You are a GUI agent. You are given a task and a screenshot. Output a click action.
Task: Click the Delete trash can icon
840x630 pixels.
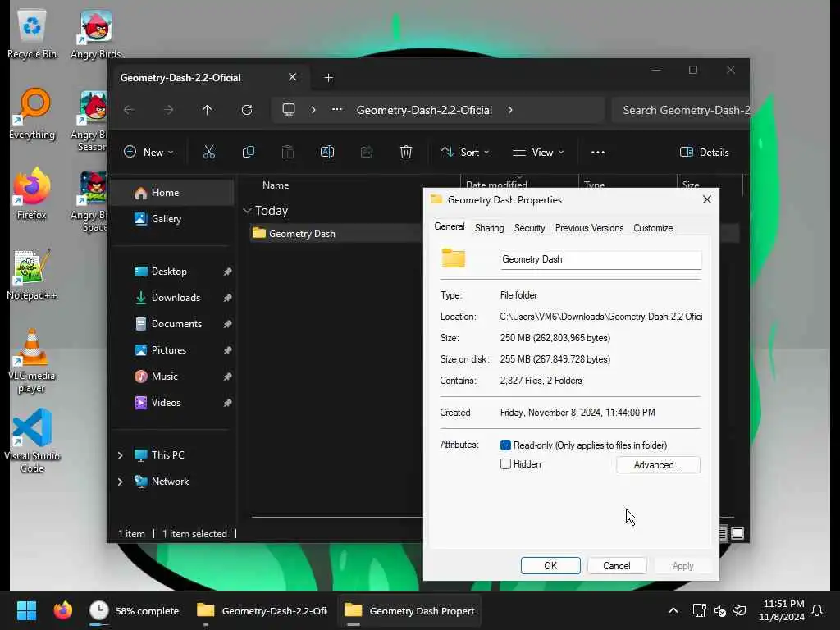[406, 152]
